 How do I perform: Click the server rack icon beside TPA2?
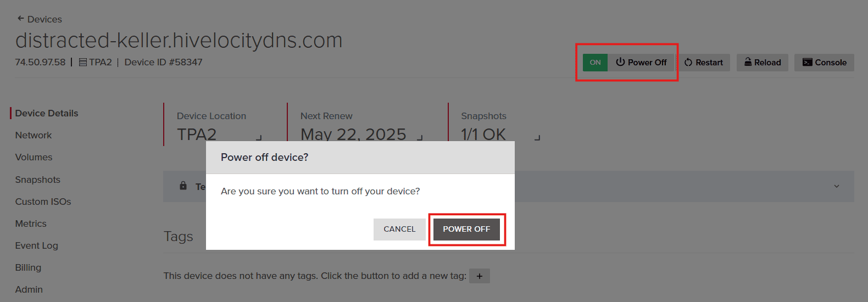[83, 63]
